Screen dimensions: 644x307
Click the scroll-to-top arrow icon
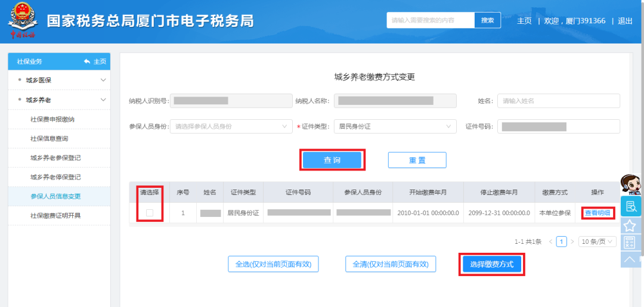(x=630, y=259)
